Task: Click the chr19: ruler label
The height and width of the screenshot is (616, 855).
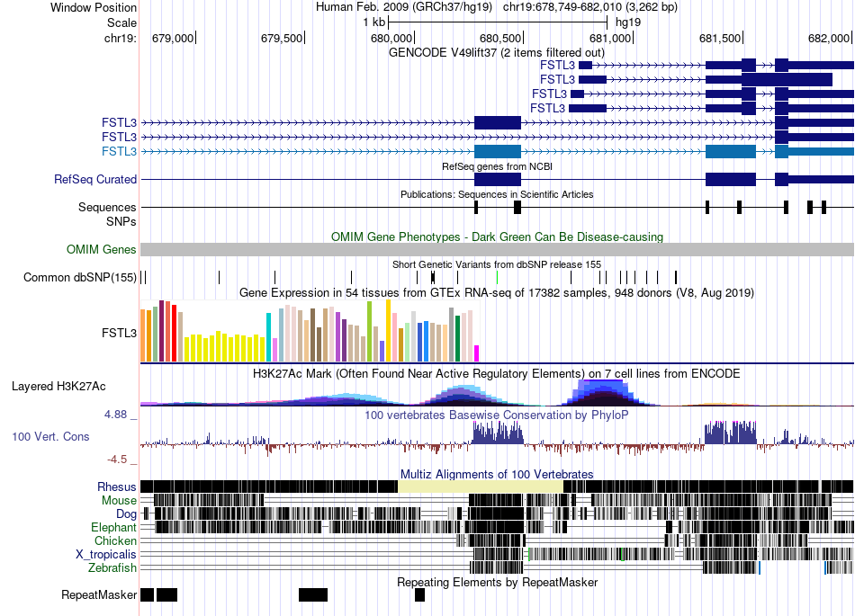Action: 120,38
